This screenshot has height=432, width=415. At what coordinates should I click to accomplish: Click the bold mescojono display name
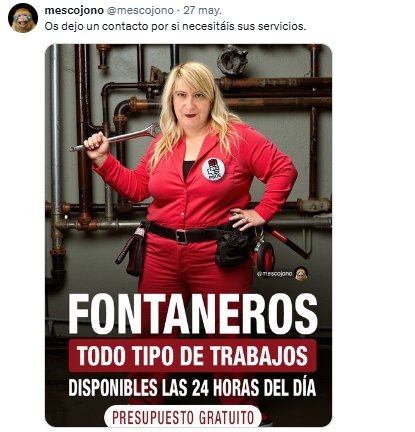click(x=74, y=10)
